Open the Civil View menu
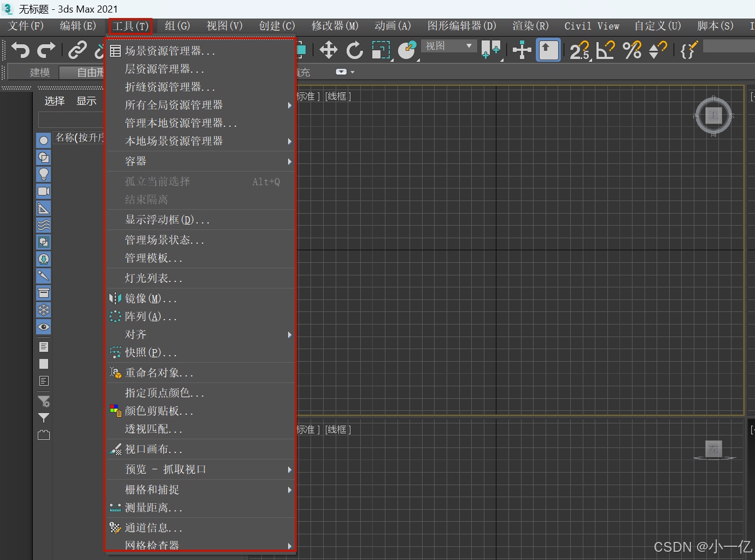755x560 pixels. [592, 26]
